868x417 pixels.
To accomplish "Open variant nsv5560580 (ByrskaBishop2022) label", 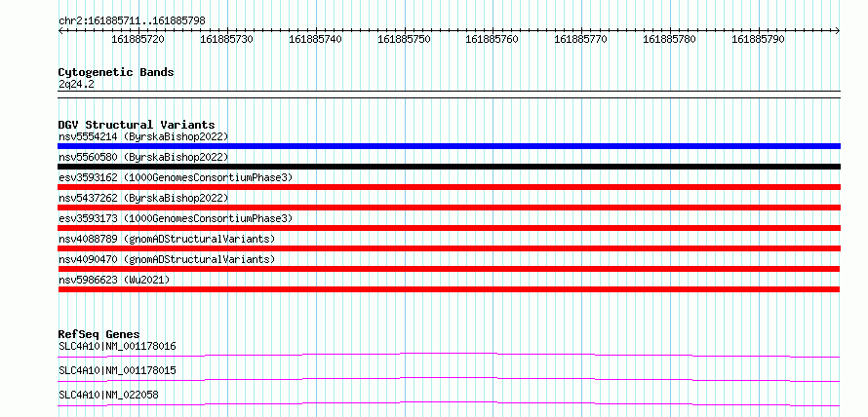I will 143,157.
